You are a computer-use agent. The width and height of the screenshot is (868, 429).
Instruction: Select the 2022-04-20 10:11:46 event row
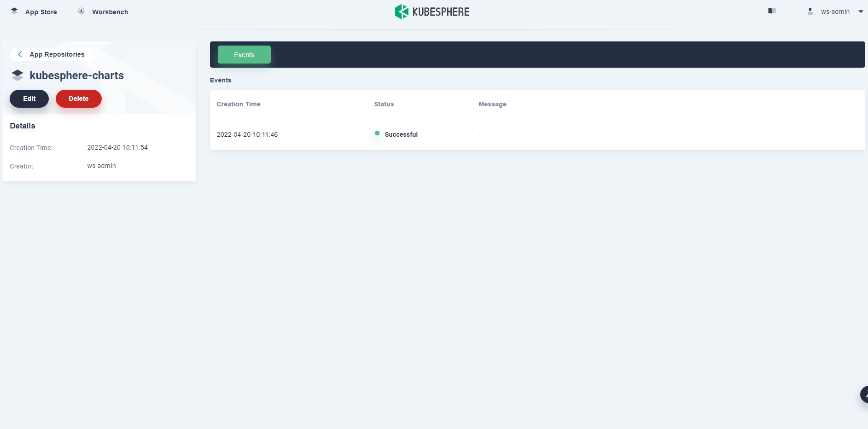[x=247, y=134]
